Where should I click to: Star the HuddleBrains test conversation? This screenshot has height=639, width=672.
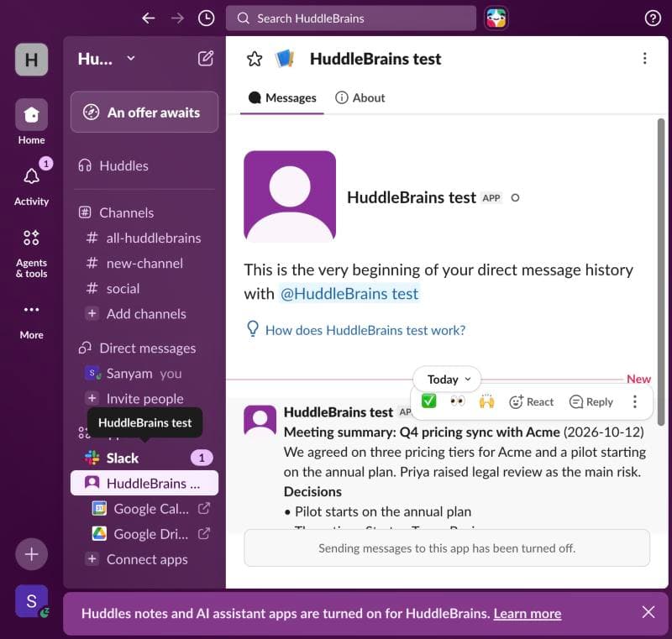point(255,59)
